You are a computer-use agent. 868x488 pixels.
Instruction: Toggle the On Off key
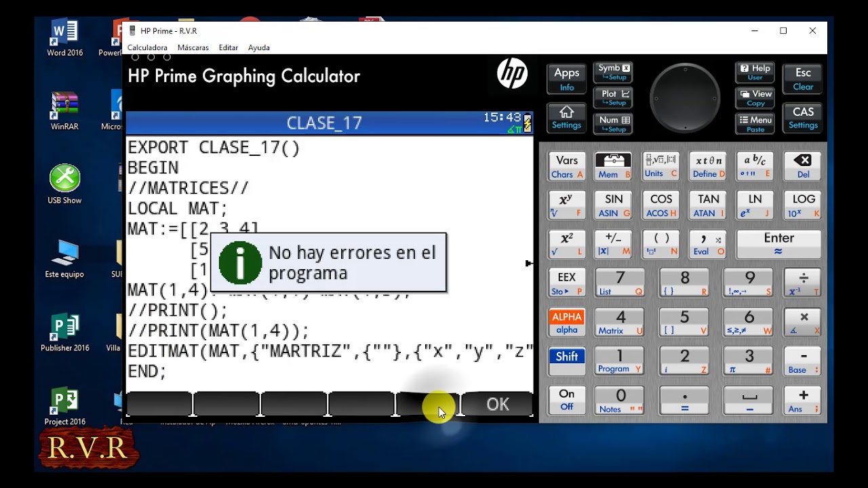click(566, 401)
